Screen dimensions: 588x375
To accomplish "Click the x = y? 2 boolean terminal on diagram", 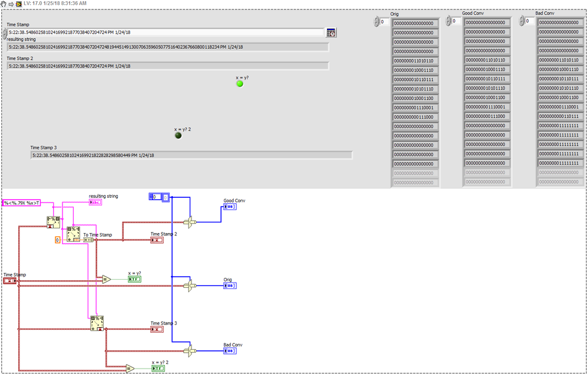I will point(158,369).
